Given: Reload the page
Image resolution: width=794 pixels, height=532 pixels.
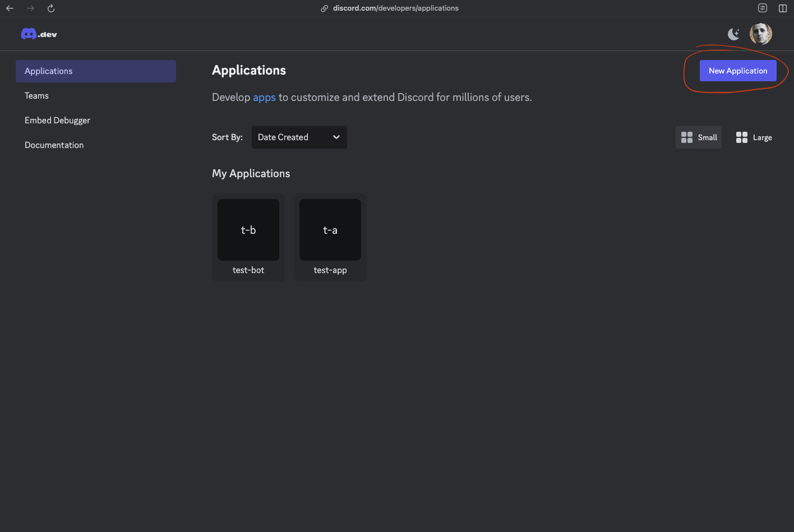Looking at the screenshot, I should point(51,8).
